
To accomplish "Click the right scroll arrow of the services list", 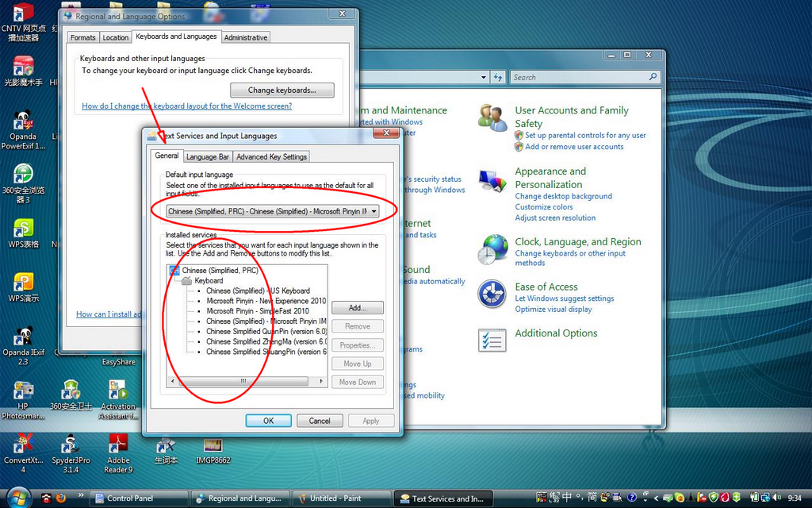I will [321, 381].
